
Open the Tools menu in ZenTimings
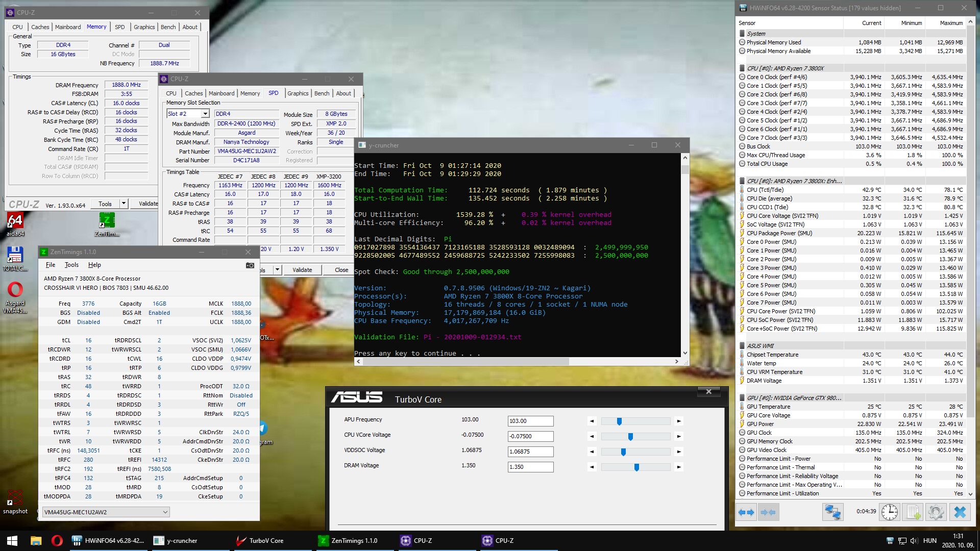pyautogui.click(x=71, y=265)
